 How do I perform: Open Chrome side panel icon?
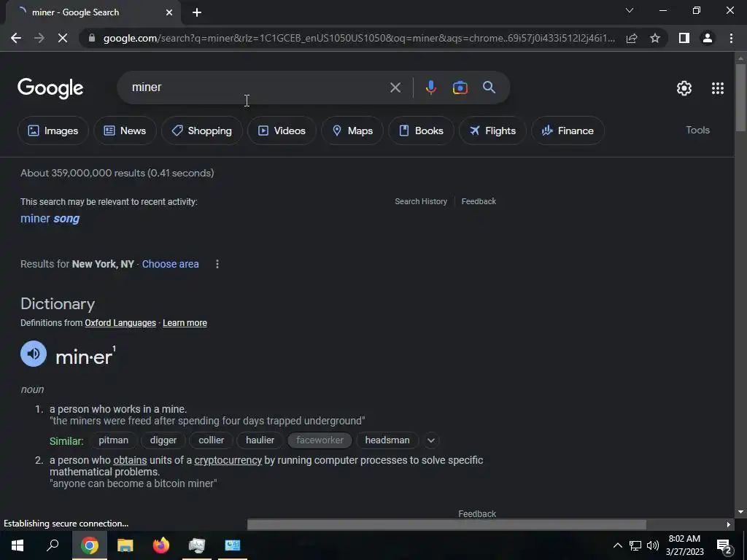[x=684, y=38]
